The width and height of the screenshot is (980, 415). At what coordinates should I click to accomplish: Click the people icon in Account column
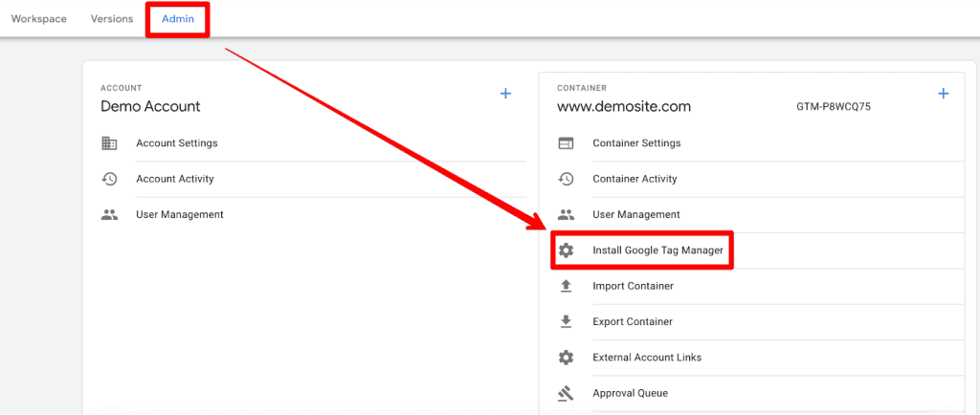(x=109, y=215)
